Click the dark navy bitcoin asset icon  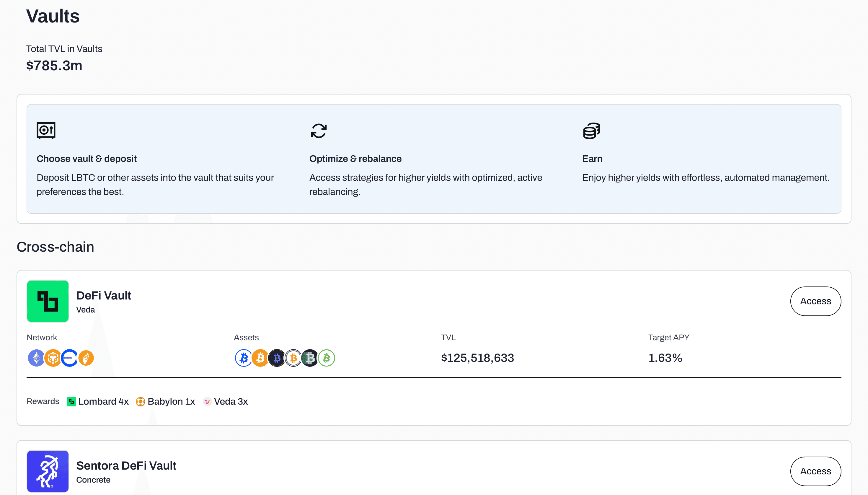pyautogui.click(x=277, y=358)
